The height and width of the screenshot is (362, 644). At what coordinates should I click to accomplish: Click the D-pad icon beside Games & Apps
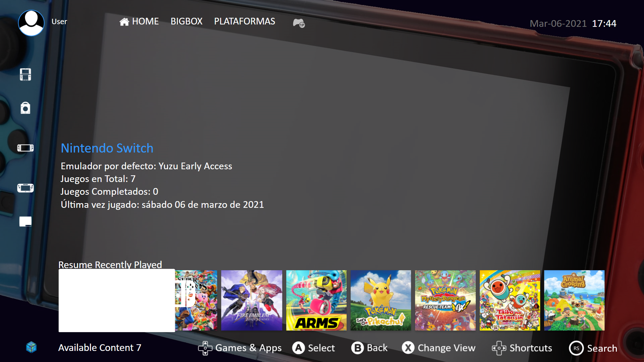tap(205, 348)
